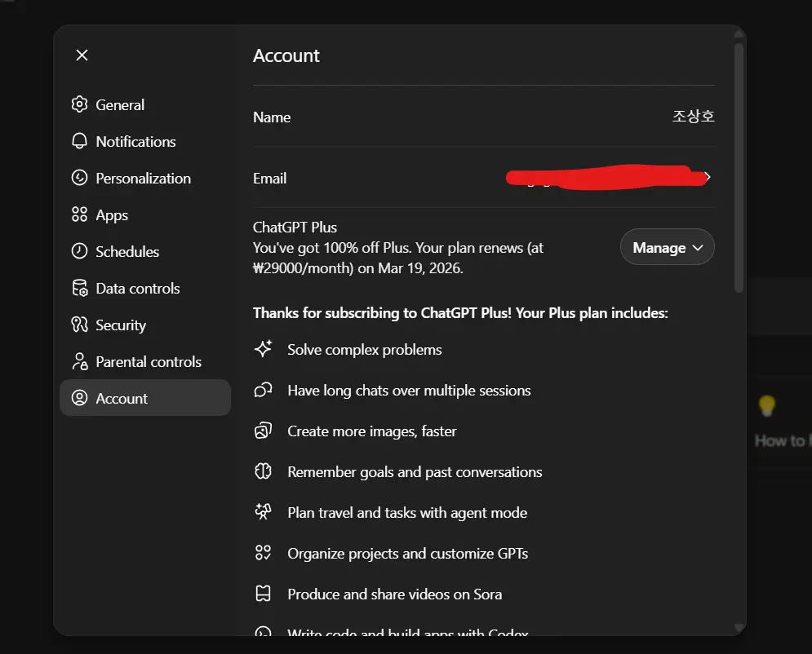This screenshot has width=812, height=654.
Task: Click the sparkle icon beside Solve complex problems
Action: click(263, 349)
